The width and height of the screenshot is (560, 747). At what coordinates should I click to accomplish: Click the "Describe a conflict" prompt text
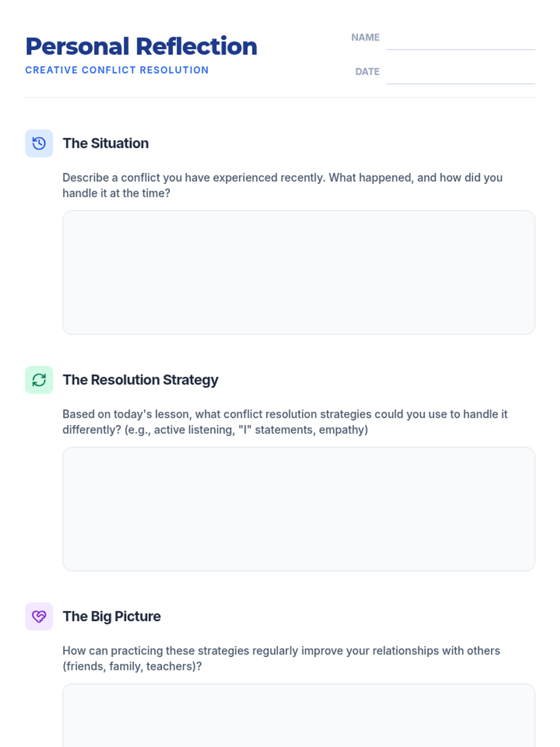[x=282, y=178]
